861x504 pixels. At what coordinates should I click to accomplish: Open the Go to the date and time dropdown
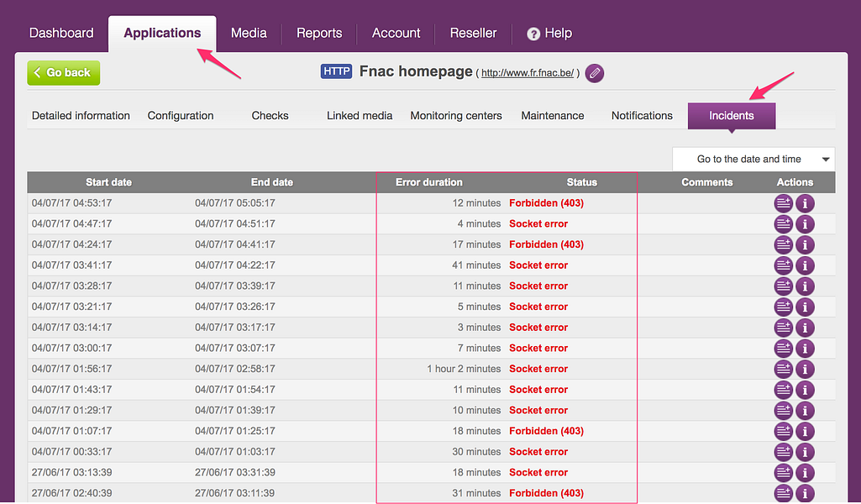click(x=753, y=159)
